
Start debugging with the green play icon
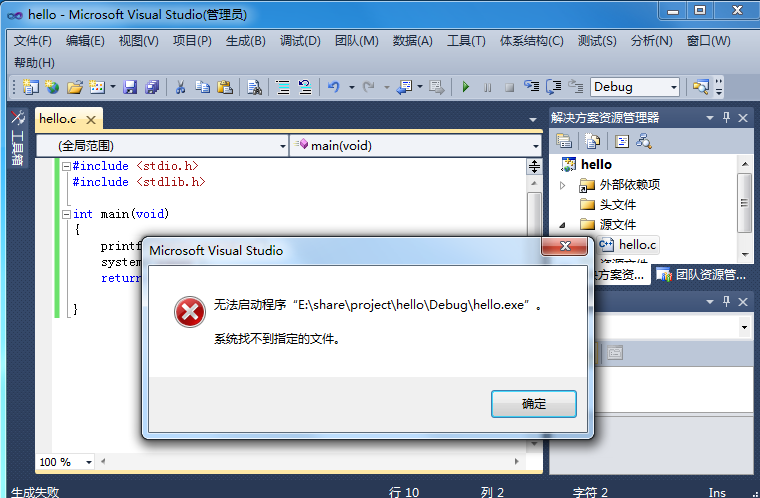pos(466,87)
